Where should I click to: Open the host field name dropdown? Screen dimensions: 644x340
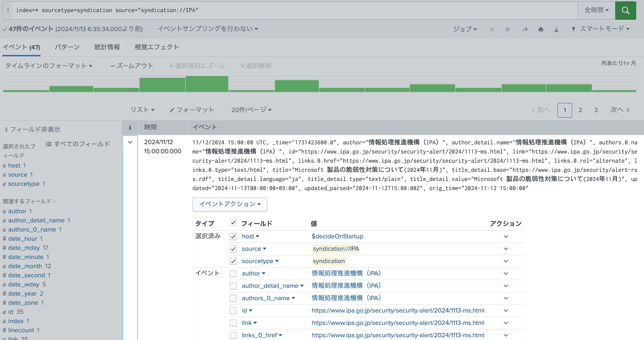pos(250,237)
